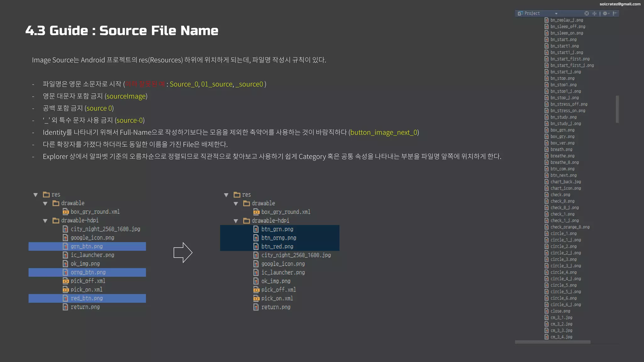Select file icon of close.png
This screenshot has width=644, height=362.
pos(547,311)
